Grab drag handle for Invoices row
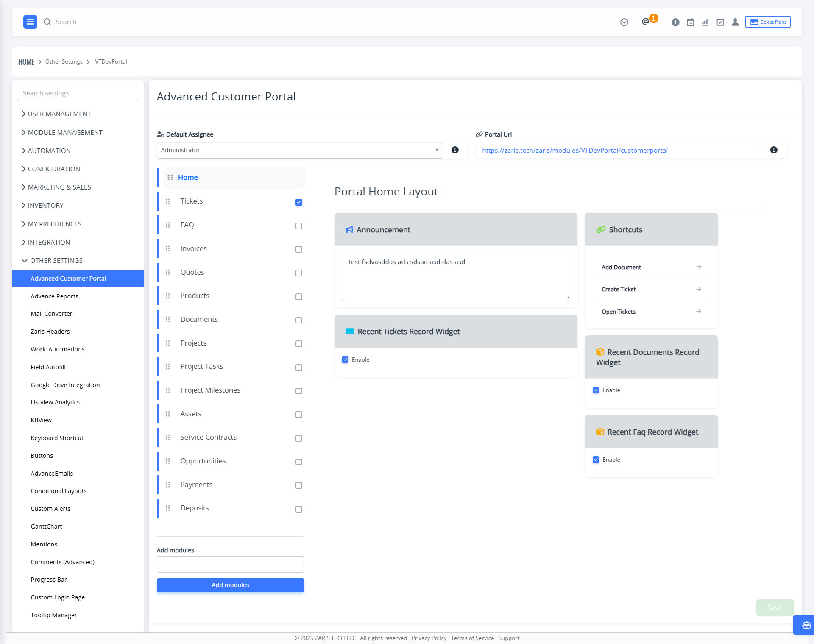The height and width of the screenshot is (644, 814). [168, 249]
